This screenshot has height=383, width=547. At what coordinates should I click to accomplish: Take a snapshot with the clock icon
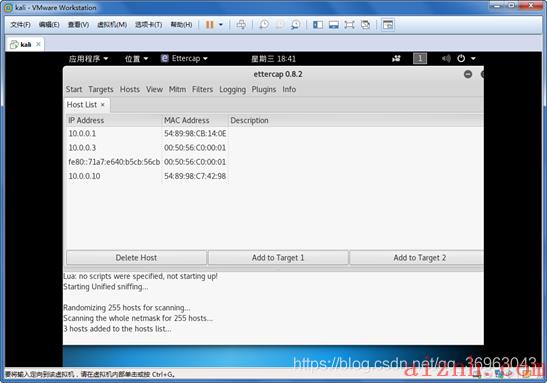[264, 25]
